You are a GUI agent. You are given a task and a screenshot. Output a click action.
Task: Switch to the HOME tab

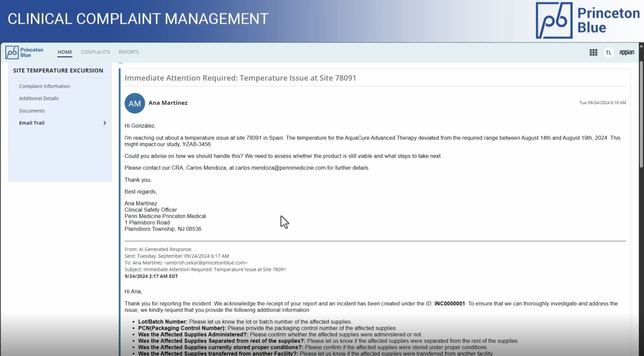(x=65, y=52)
